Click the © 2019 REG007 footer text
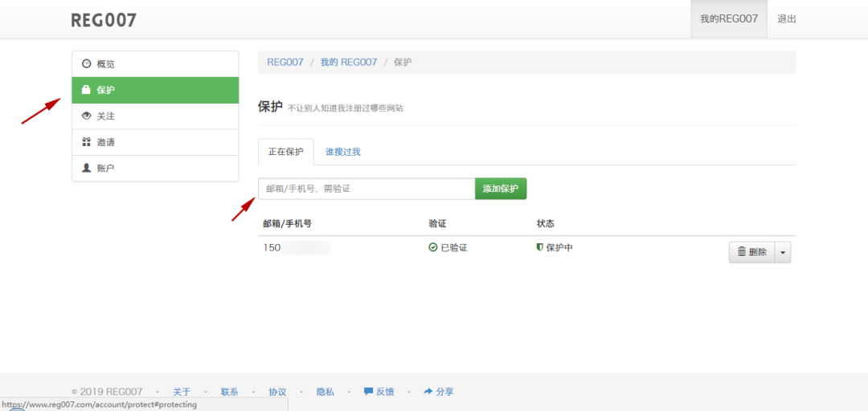Screen dimensions: 868x411 point(108,392)
